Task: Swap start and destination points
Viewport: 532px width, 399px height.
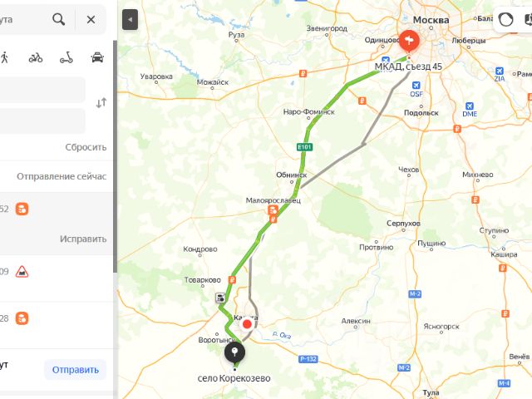Action: point(101,103)
